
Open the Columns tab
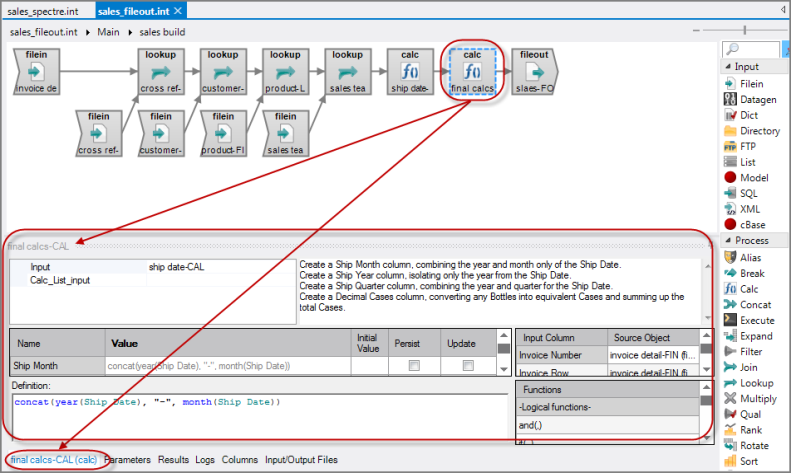click(240, 459)
